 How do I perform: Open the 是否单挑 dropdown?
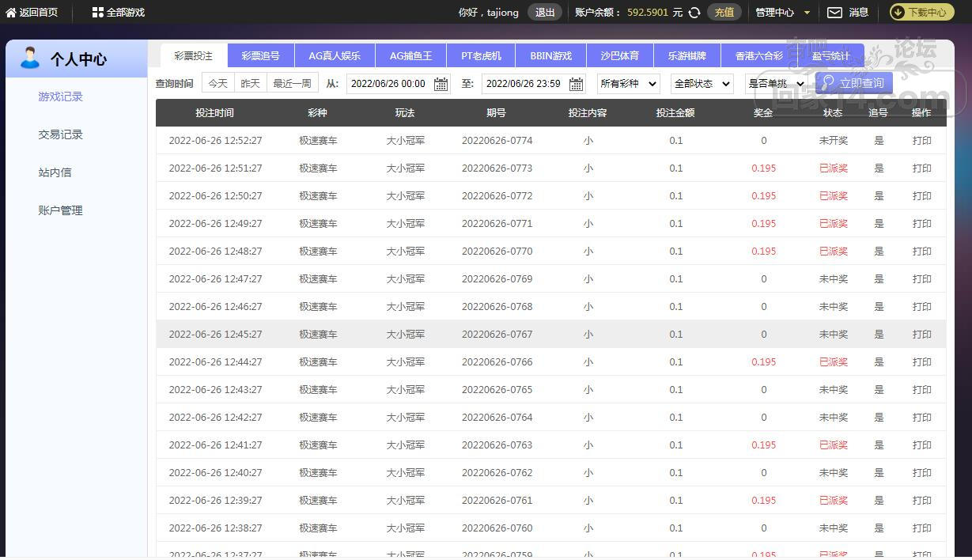775,84
